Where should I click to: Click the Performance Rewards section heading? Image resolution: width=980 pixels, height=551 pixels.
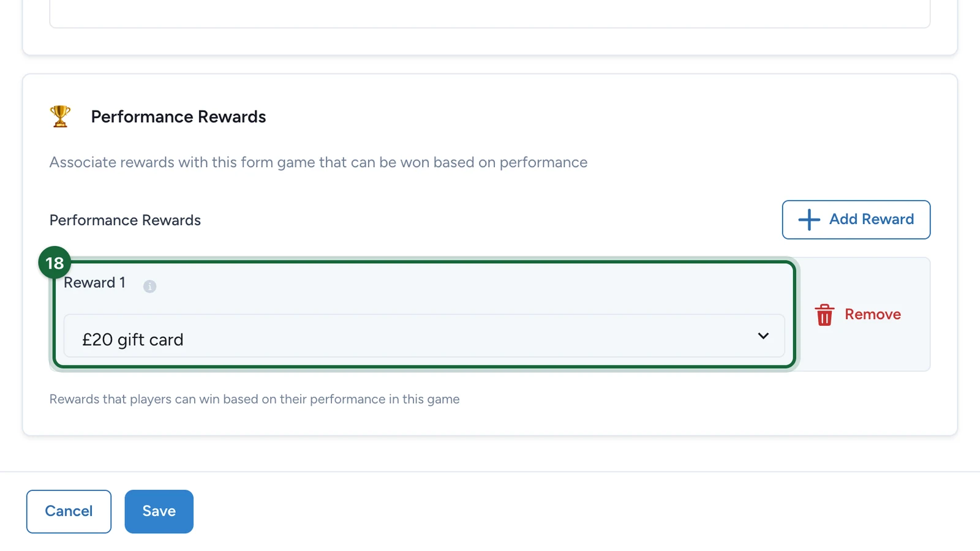pyautogui.click(x=178, y=117)
